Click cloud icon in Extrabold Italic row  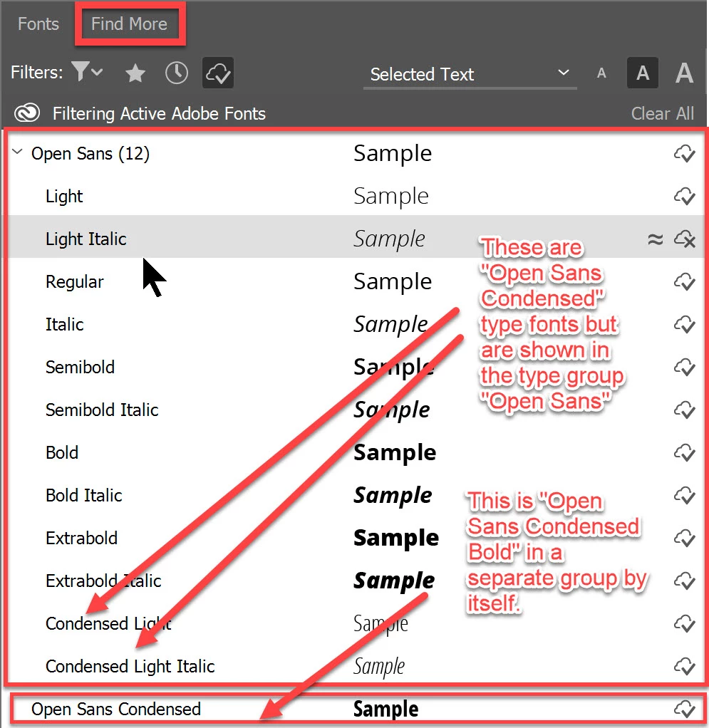pyautogui.click(x=684, y=581)
